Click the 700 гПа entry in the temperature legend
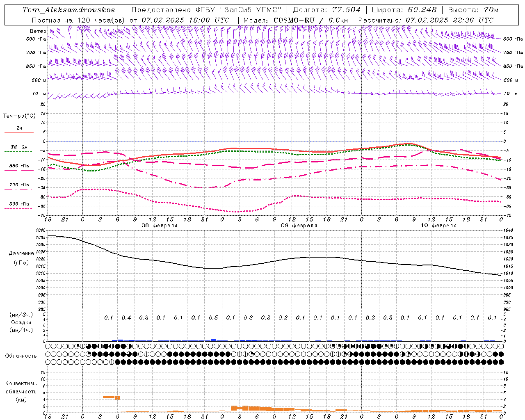Viewport: 525px width, 420px height. (19, 185)
